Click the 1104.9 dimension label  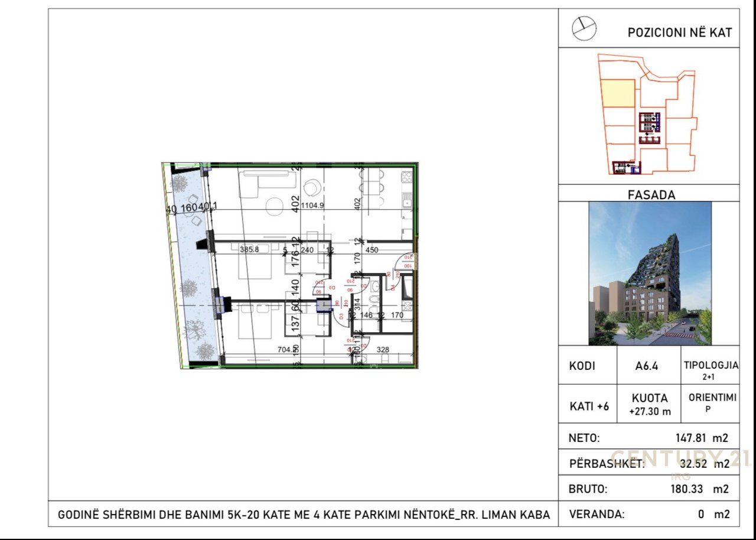(x=313, y=206)
